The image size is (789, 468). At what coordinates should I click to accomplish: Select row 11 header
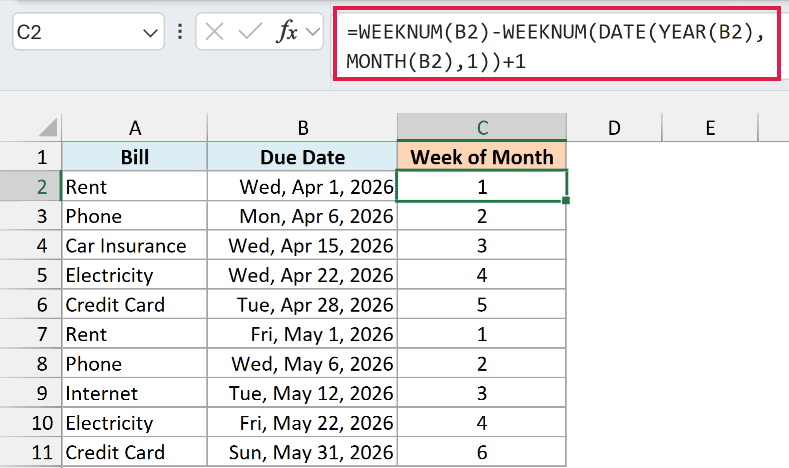[31, 452]
